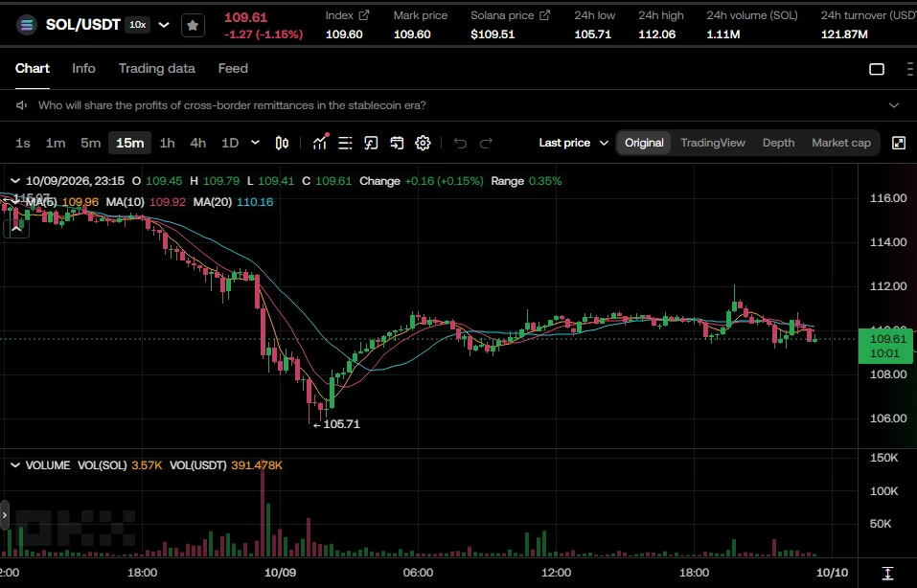Switch to the Info tab
The width and height of the screenshot is (917, 588).
83,68
